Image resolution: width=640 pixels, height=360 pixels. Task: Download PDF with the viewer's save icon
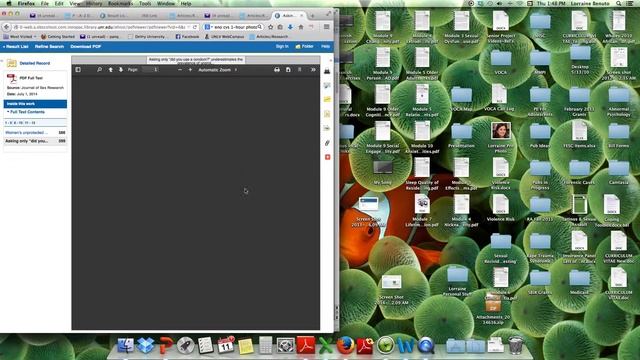pos(288,70)
